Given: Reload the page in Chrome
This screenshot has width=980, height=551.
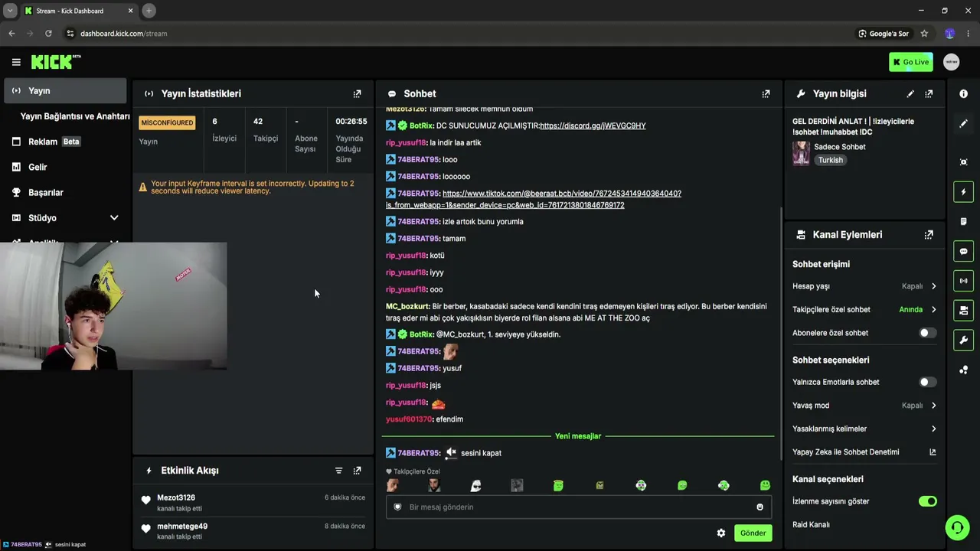Looking at the screenshot, I should click(48, 34).
